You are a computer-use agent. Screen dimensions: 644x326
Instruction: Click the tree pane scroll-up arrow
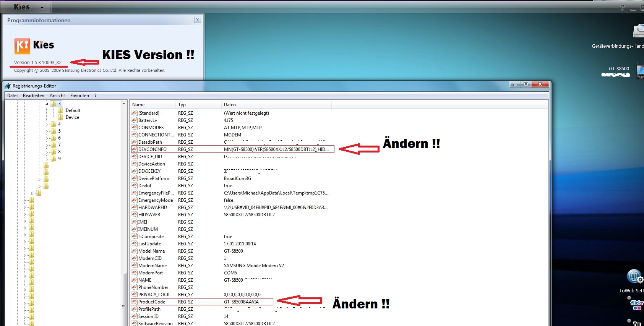click(124, 104)
